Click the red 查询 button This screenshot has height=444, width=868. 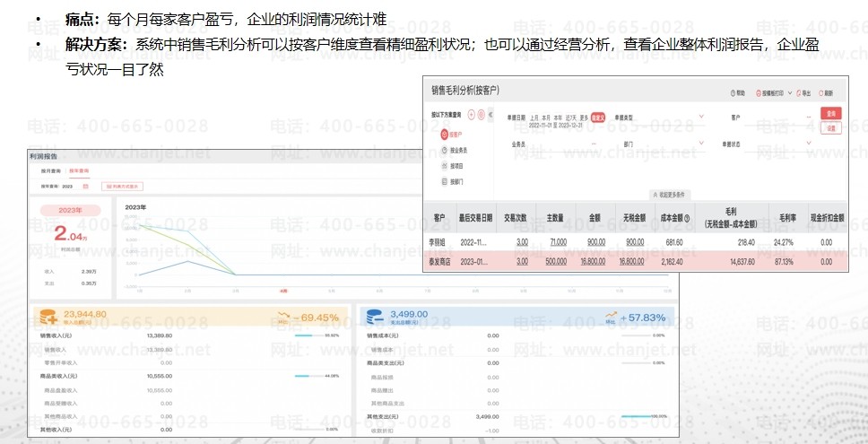(x=831, y=115)
